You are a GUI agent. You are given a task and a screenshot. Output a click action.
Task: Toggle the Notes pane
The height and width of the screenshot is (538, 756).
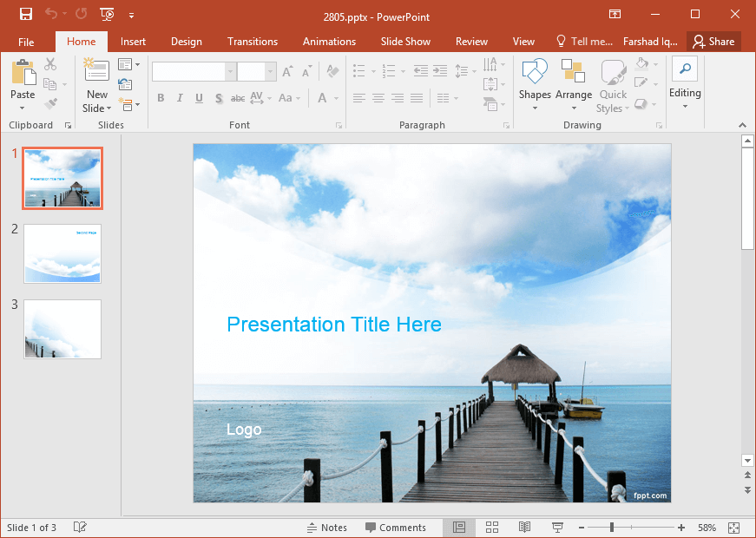pyautogui.click(x=327, y=528)
